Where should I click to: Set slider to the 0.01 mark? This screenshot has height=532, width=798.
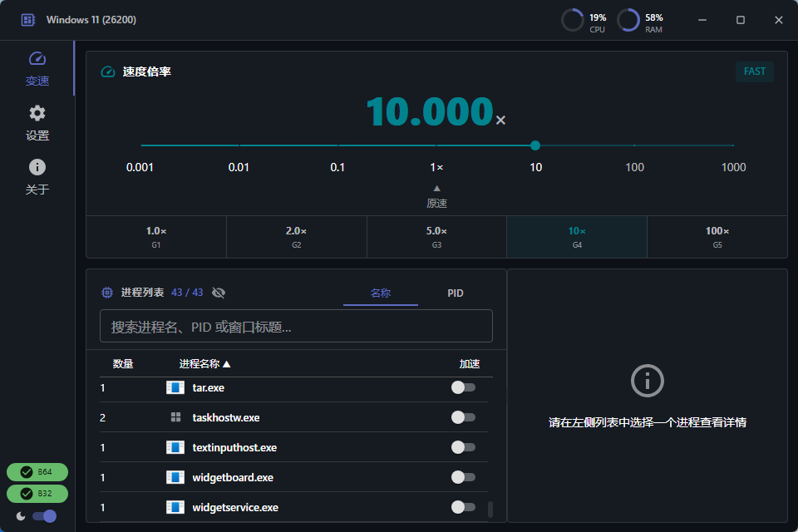(x=239, y=145)
